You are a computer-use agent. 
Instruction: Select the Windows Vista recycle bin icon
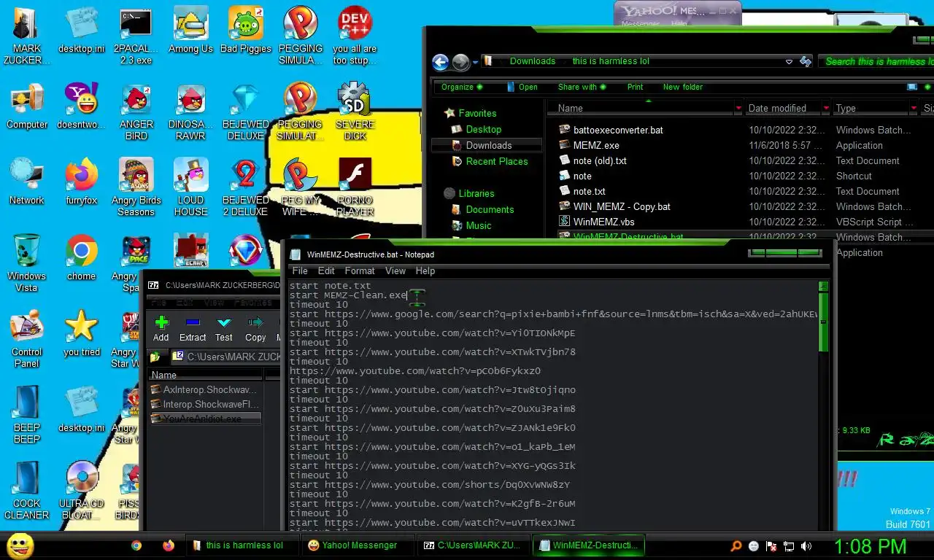click(x=27, y=262)
